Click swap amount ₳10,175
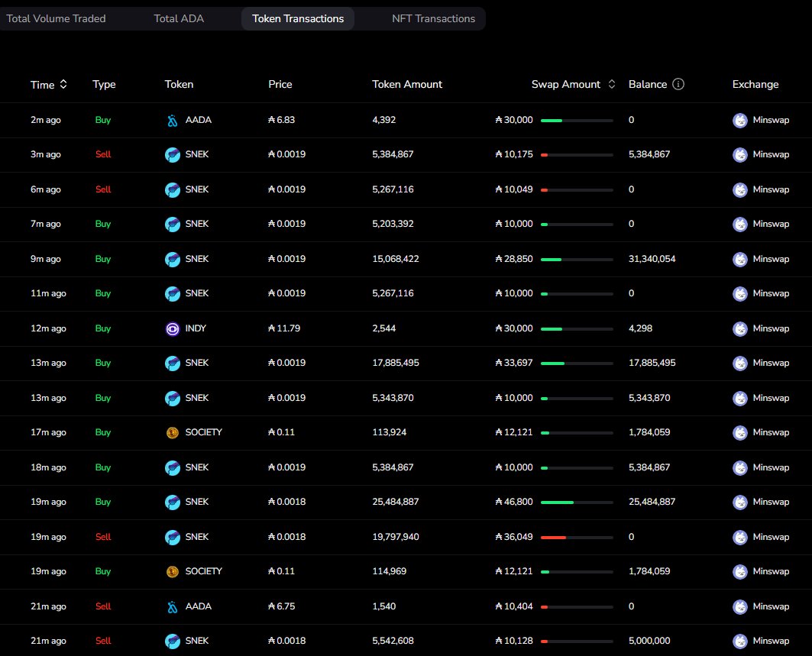Viewport: 812px width, 656px height. click(x=514, y=153)
